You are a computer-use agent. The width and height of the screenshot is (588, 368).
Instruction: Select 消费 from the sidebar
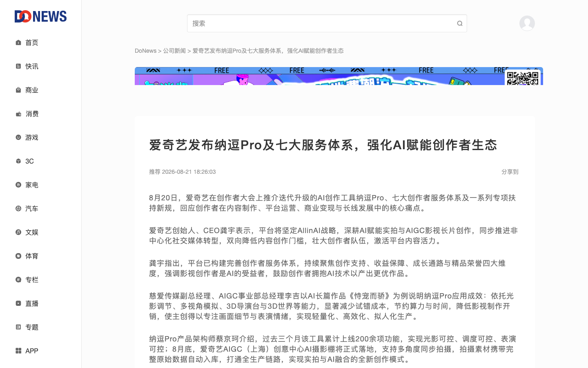[32, 114]
